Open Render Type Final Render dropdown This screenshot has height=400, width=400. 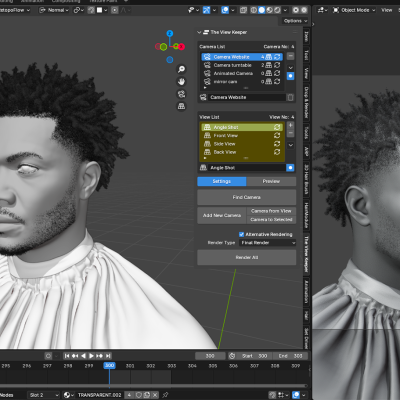[x=267, y=243]
